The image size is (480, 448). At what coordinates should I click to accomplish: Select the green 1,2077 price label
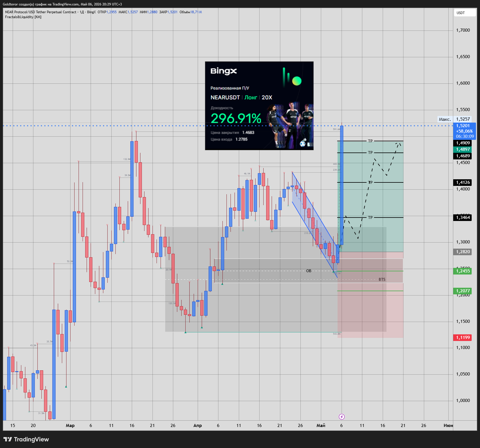tap(462, 291)
